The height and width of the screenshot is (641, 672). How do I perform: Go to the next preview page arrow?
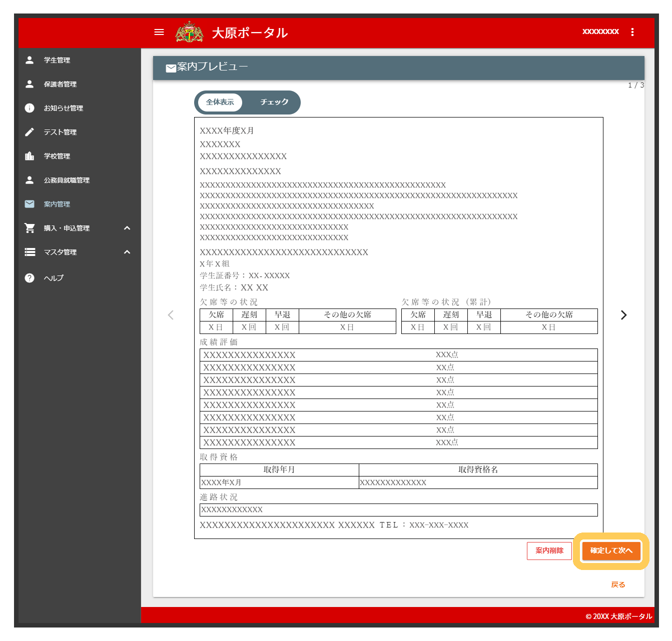click(623, 315)
